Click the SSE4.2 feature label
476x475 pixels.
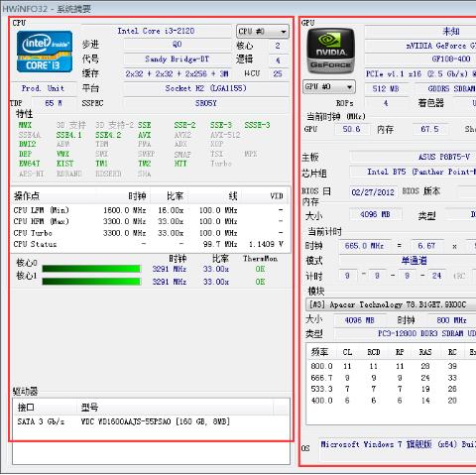point(108,135)
